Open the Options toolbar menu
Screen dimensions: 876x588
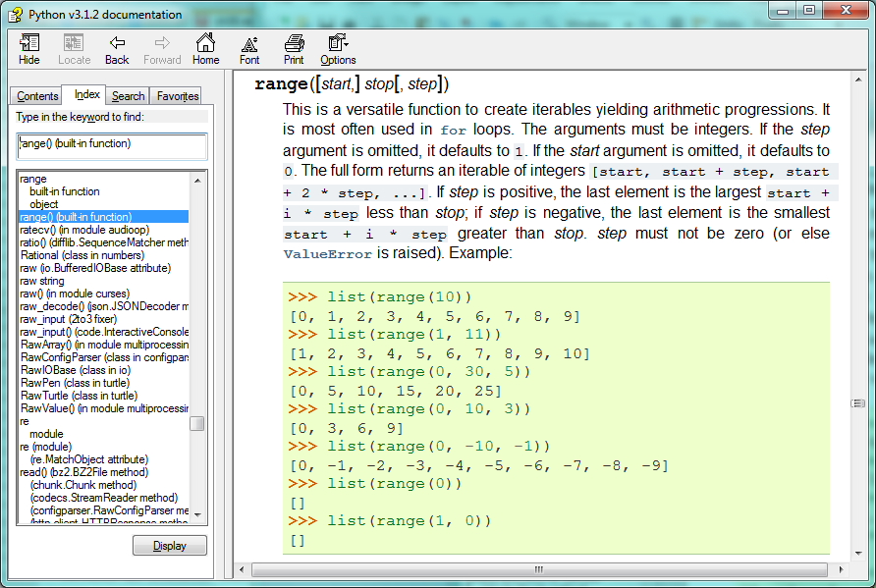coord(338,49)
